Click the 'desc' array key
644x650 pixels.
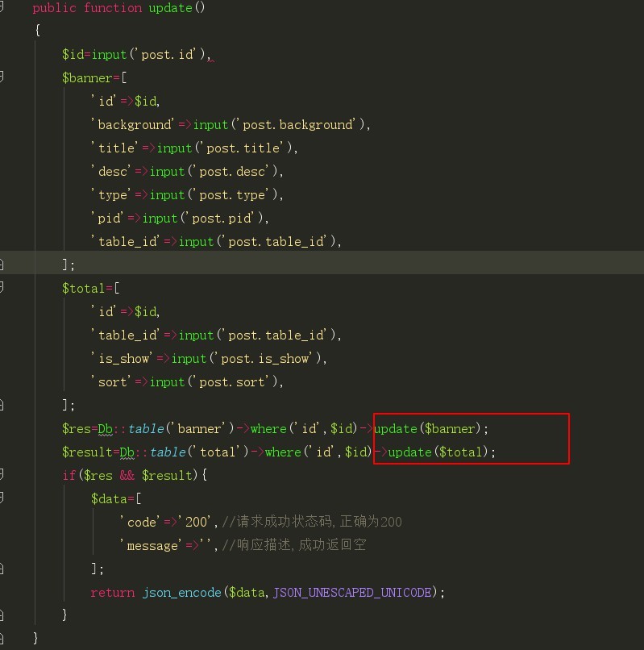click(x=111, y=171)
